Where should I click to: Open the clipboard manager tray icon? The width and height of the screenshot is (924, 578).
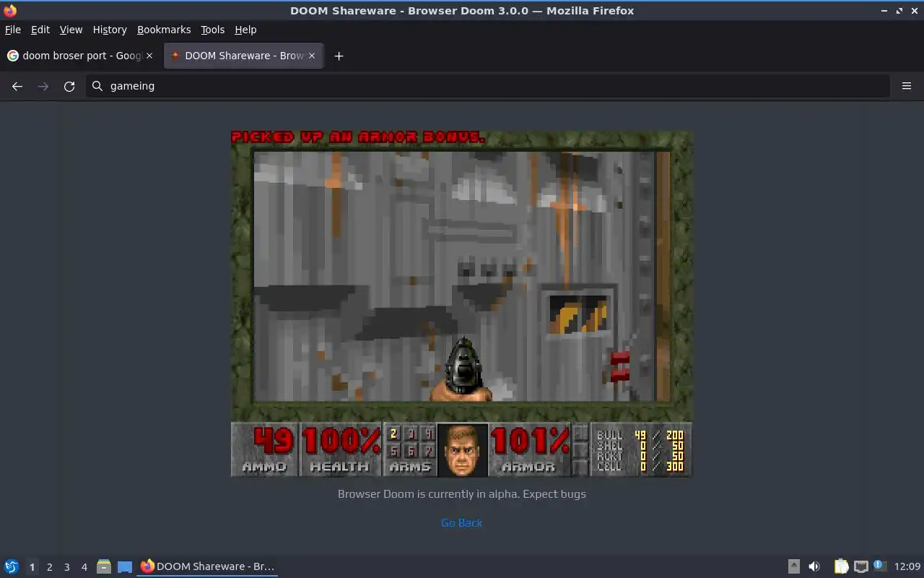pyautogui.click(x=841, y=566)
